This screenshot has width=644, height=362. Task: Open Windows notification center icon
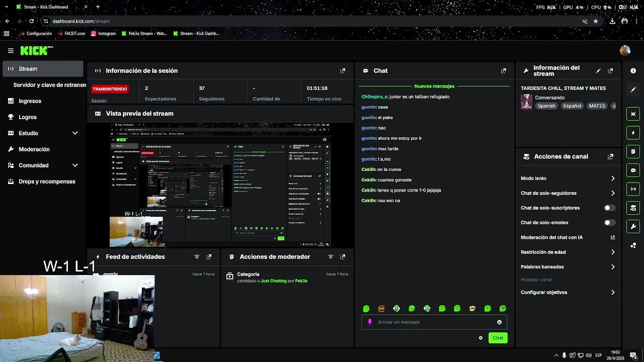633,355
